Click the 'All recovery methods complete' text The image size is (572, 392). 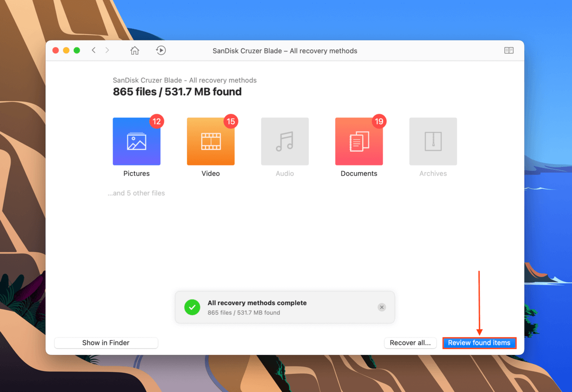point(257,303)
